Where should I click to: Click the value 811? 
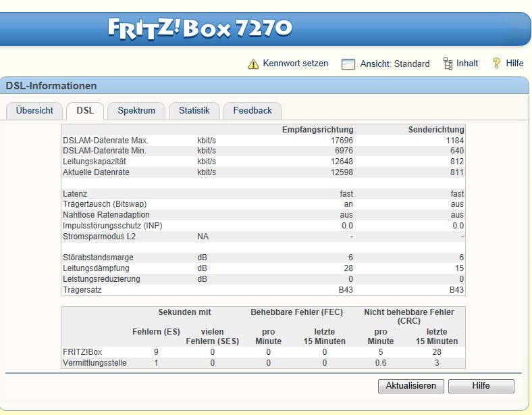click(456, 172)
